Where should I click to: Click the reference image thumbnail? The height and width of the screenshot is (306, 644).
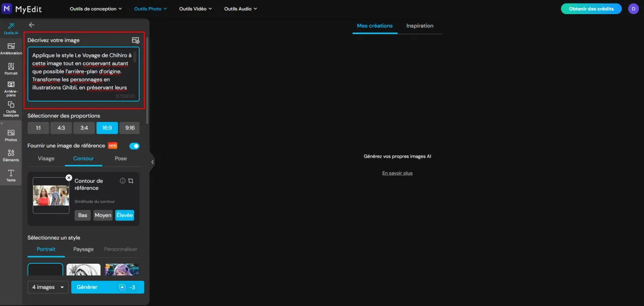click(x=51, y=195)
